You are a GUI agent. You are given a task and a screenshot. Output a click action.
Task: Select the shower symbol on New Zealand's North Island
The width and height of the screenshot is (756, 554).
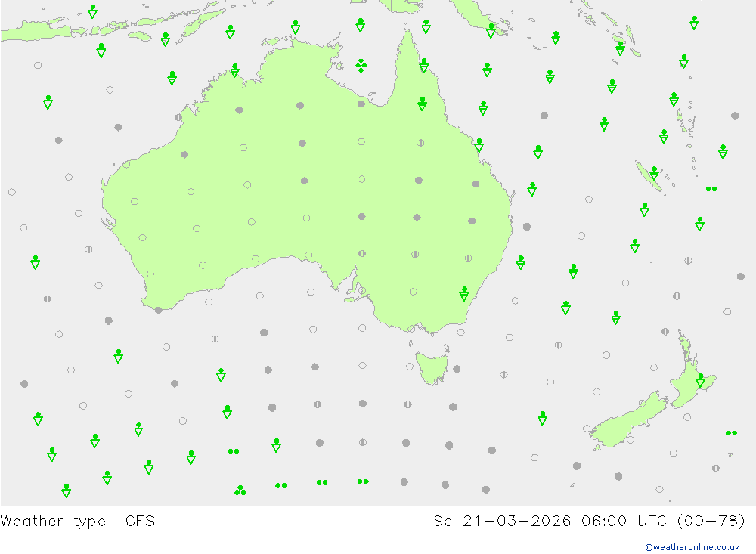pos(701,380)
